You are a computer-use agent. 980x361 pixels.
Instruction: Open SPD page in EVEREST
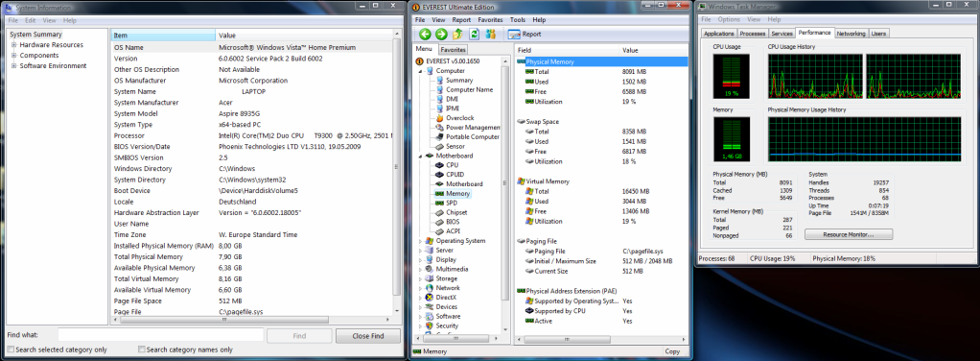pyautogui.click(x=452, y=203)
